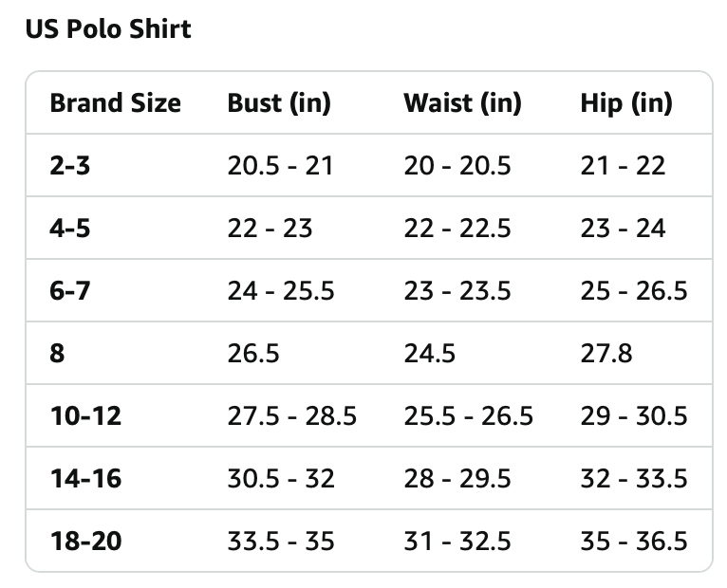Select the 4-5 size row label

point(70,228)
